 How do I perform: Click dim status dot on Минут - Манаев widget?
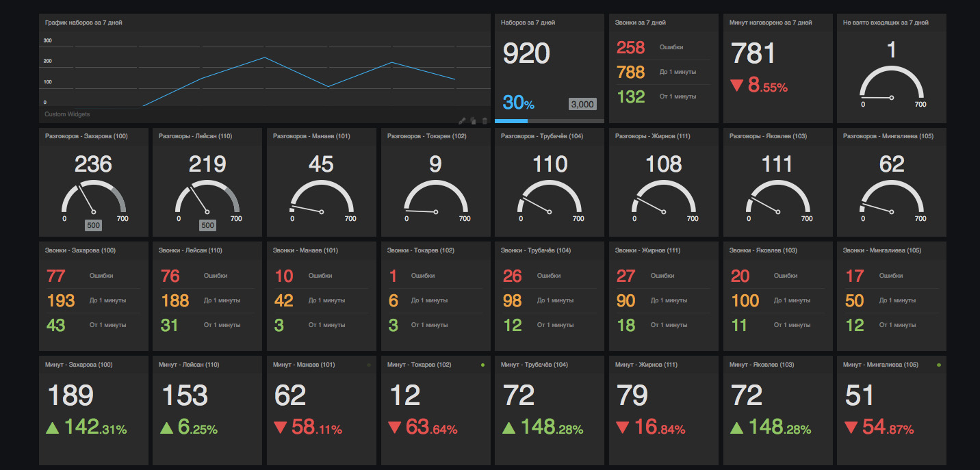(x=369, y=365)
